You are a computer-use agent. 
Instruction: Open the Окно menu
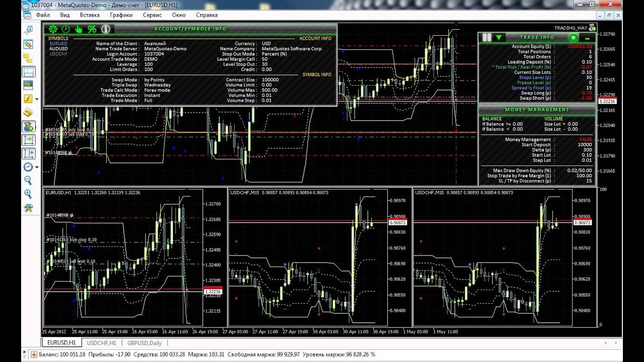179,15
